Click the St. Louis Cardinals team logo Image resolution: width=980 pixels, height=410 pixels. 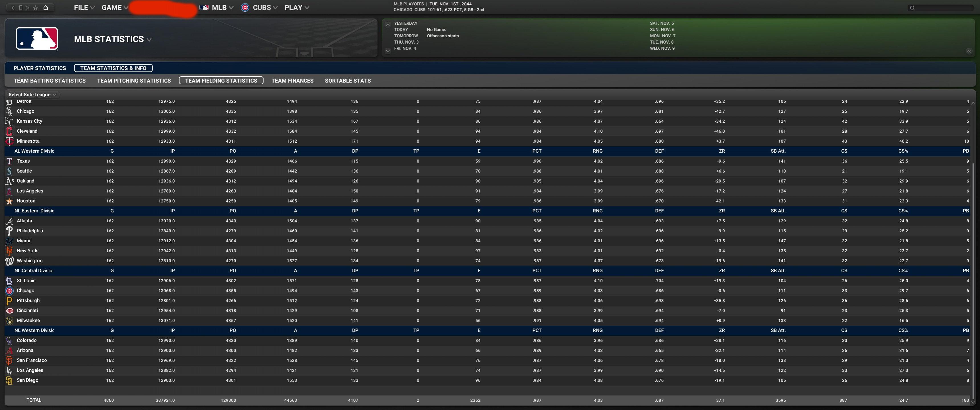pyautogui.click(x=9, y=281)
